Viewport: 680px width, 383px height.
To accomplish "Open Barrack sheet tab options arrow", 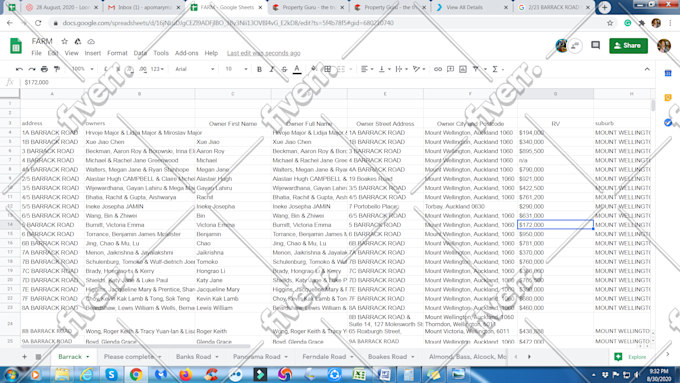I will click(88, 357).
